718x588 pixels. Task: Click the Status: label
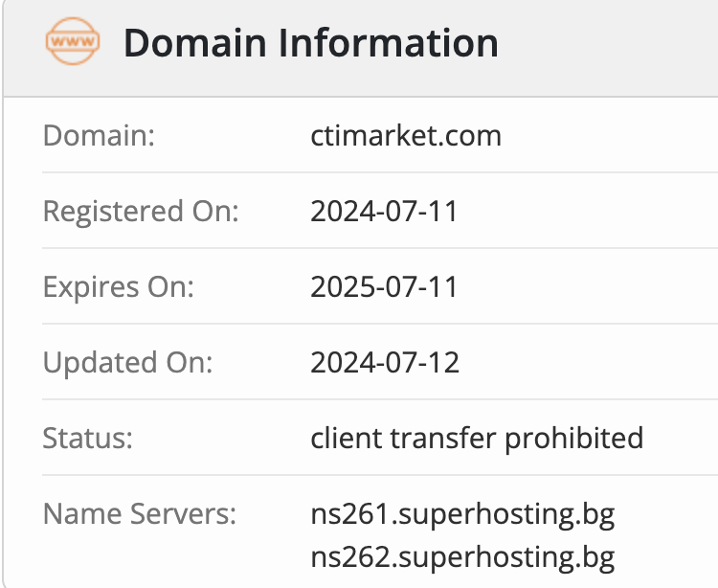pyautogui.click(x=87, y=439)
